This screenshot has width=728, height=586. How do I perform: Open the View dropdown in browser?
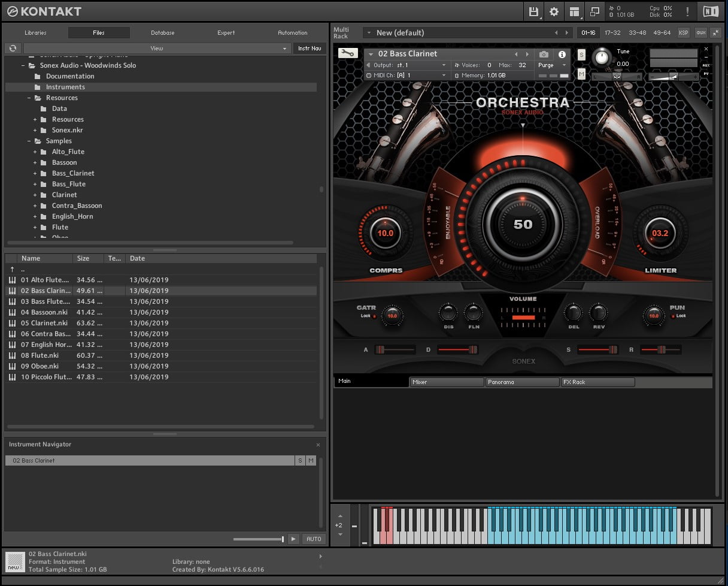coord(157,48)
